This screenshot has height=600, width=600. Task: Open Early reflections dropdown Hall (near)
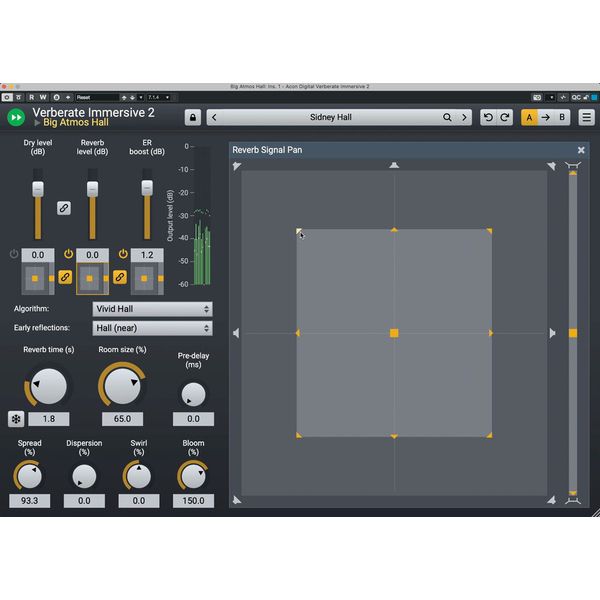(x=152, y=328)
